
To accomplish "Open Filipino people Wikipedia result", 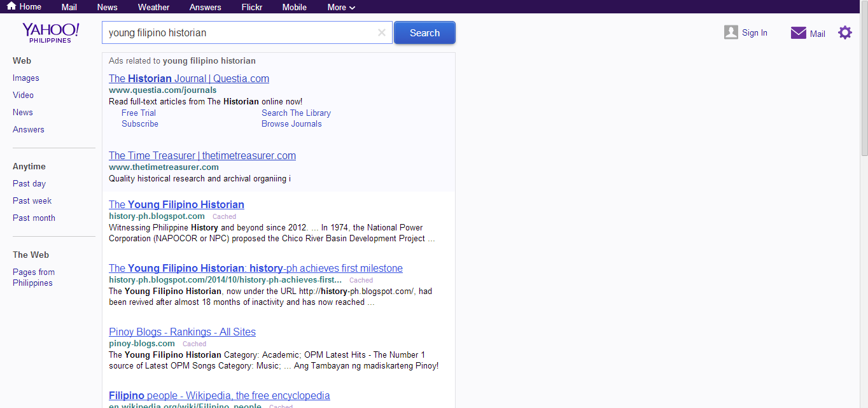I will tap(220, 395).
